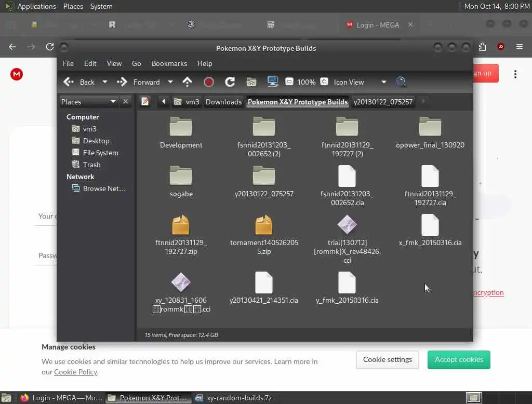Open Cookie settings on the MEGA page
This screenshot has height=404, width=532.
388,359
